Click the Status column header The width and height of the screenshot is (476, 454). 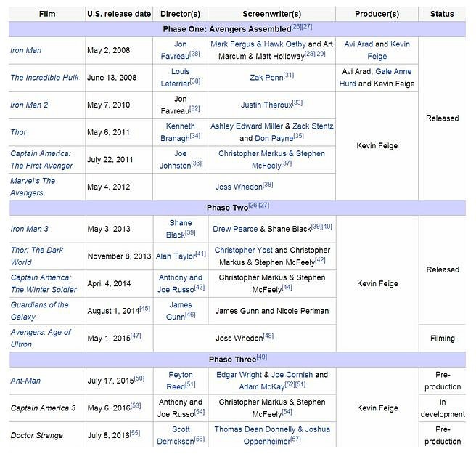[x=442, y=14]
